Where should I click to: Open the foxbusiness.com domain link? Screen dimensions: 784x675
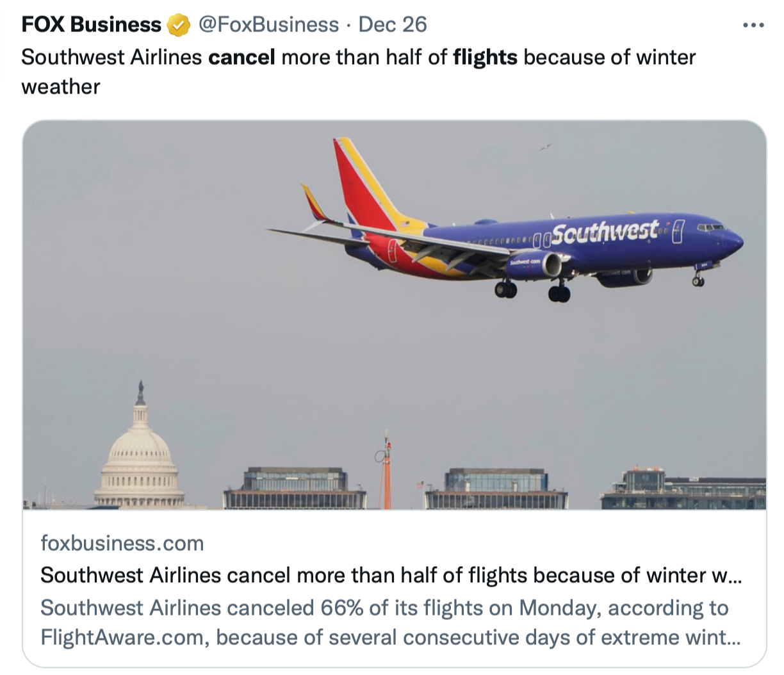122,544
